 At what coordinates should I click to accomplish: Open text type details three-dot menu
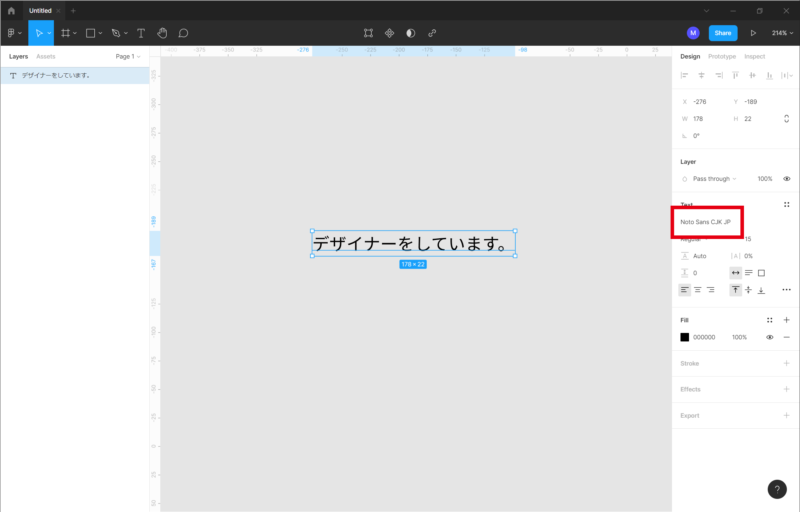(x=786, y=289)
